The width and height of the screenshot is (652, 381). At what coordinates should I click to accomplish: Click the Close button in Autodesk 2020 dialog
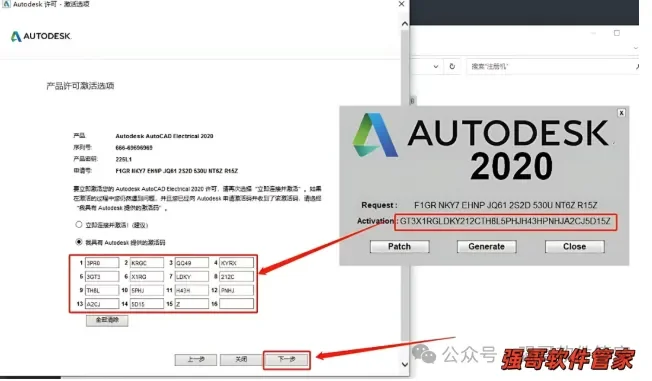point(575,247)
